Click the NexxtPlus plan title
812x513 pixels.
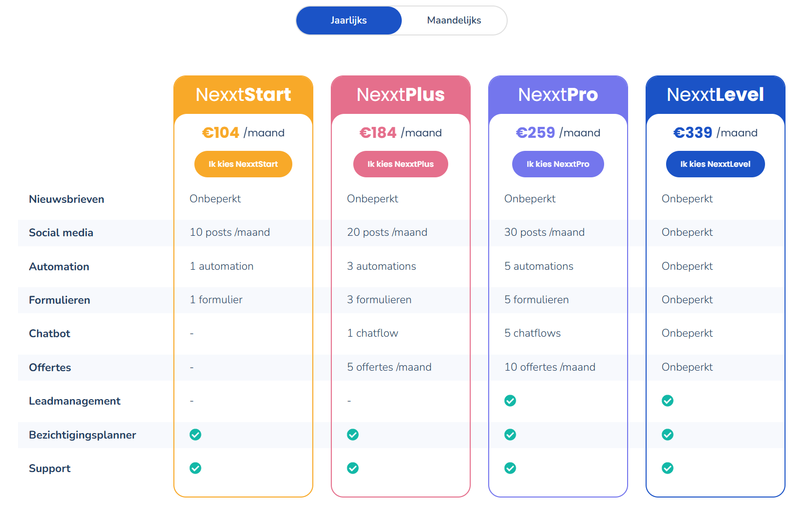click(x=400, y=94)
